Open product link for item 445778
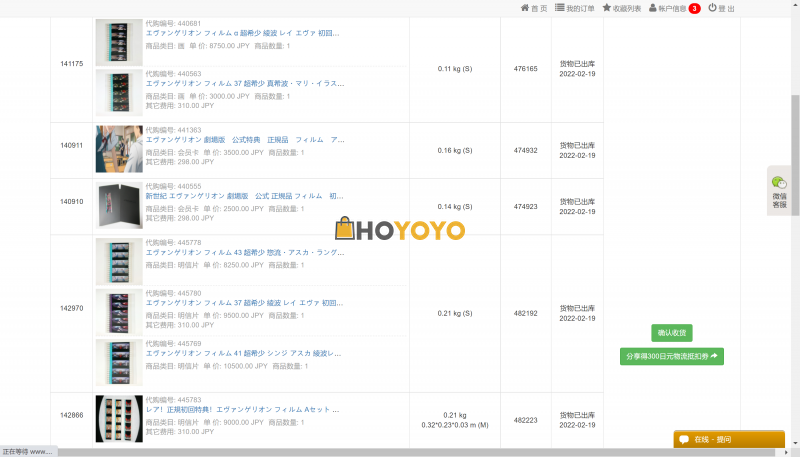Viewport: 800px width, 457px height. click(x=245, y=252)
